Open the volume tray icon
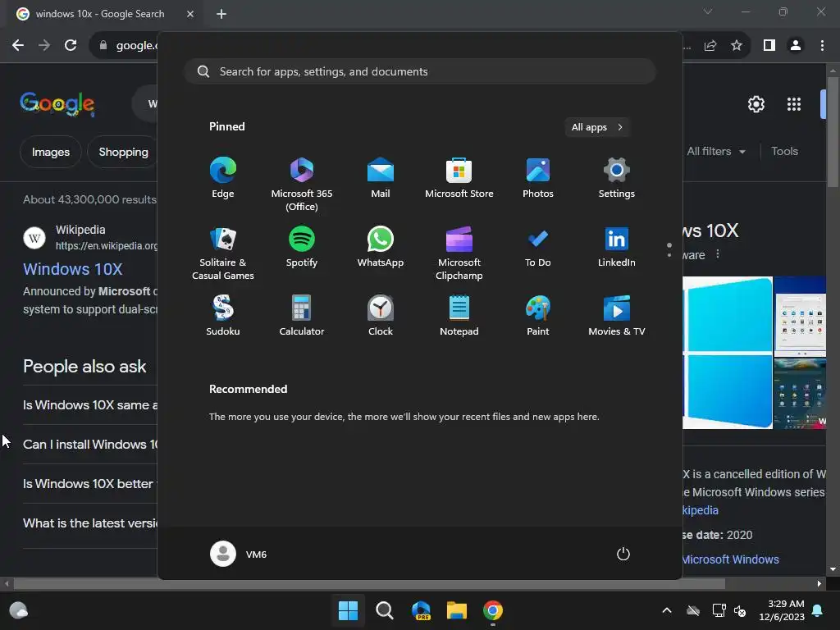 [741, 610]
